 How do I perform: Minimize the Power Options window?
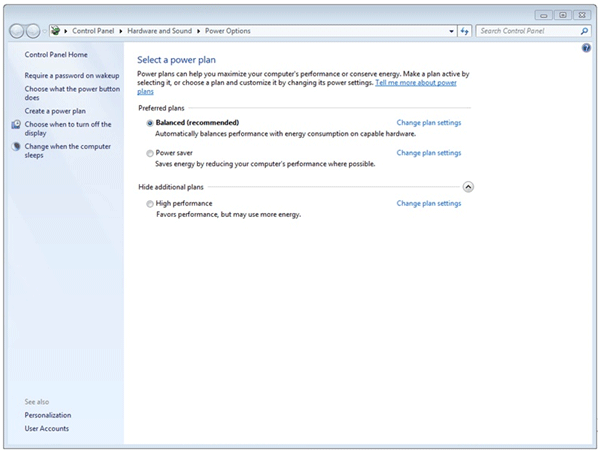[x=544, y=15]
